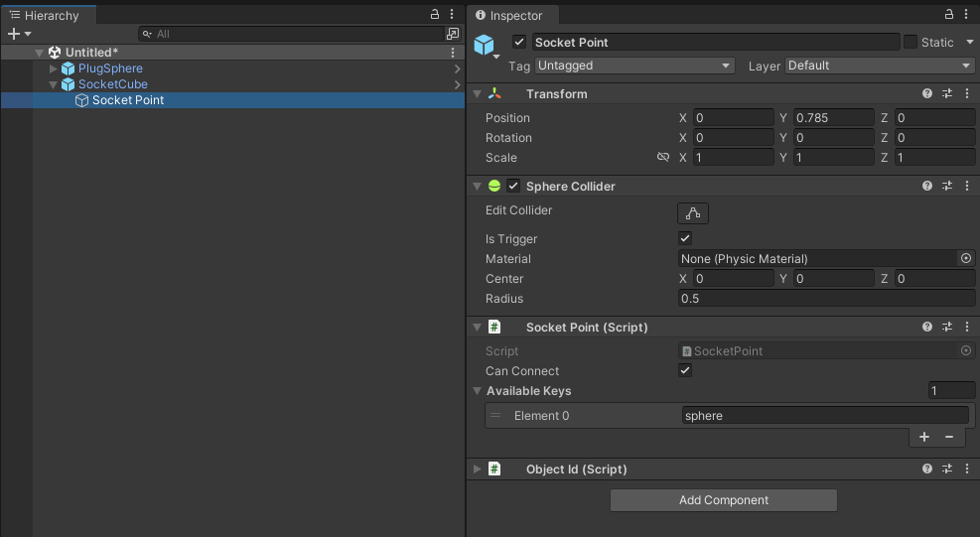Image resolution: width=980 pixels, height=537 pixels.
Task: Open the Tag dropdown showing Untagged
Action: 633,66
